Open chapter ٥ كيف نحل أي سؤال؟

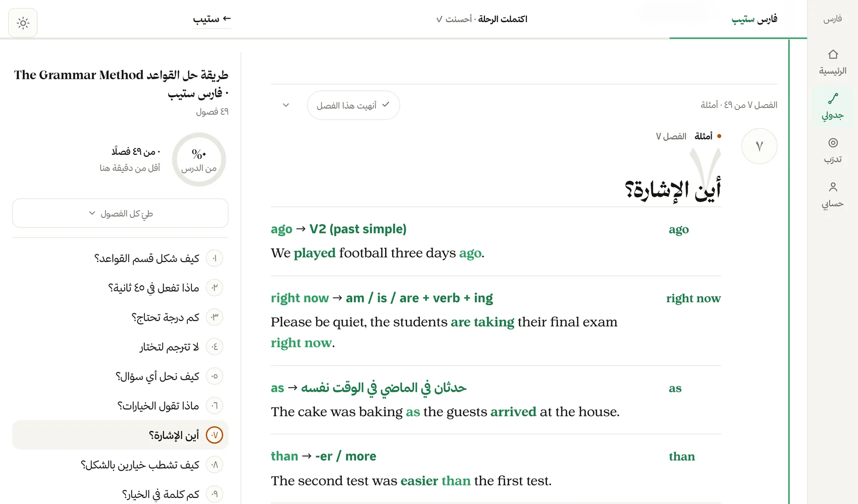point(120,376)
